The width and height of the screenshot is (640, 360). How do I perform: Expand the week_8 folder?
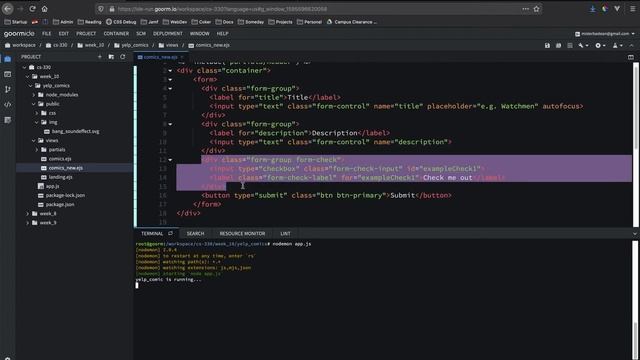click(x=27, y=213)
